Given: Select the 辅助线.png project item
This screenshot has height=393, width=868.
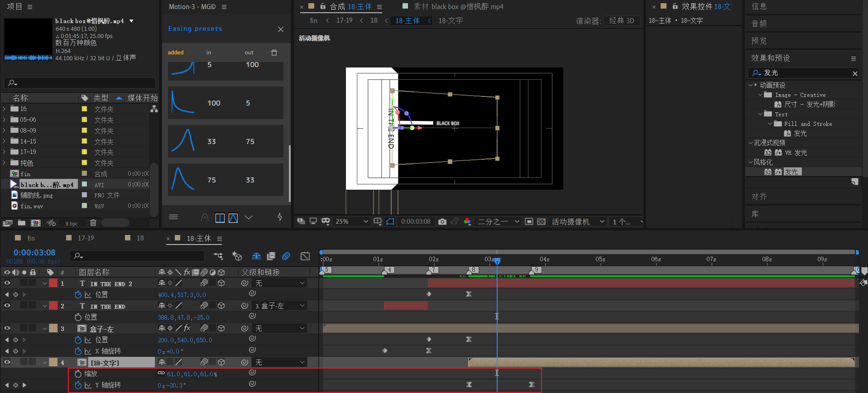Looking at the screenshot, I should 36,196.
